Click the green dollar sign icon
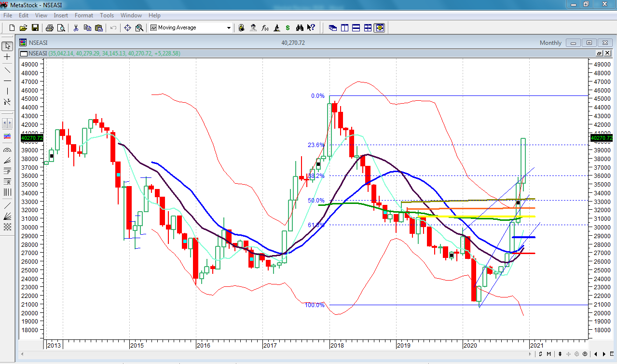The width and height of the screenshot is (617, 364). 288,28
